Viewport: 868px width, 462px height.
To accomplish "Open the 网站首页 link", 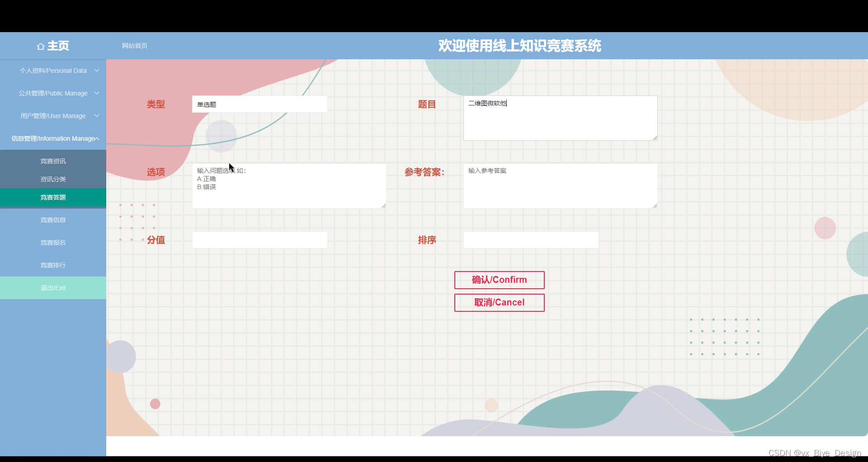I will click(135, 46).
